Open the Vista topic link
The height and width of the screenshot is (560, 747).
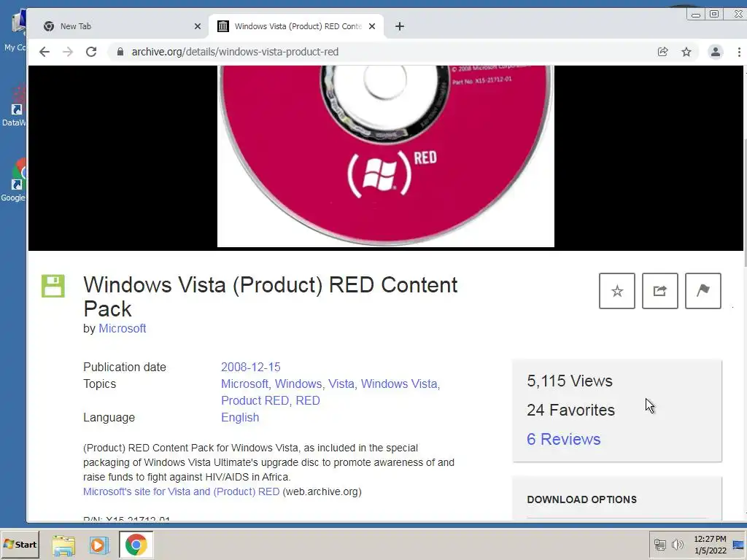pos(341,384)
